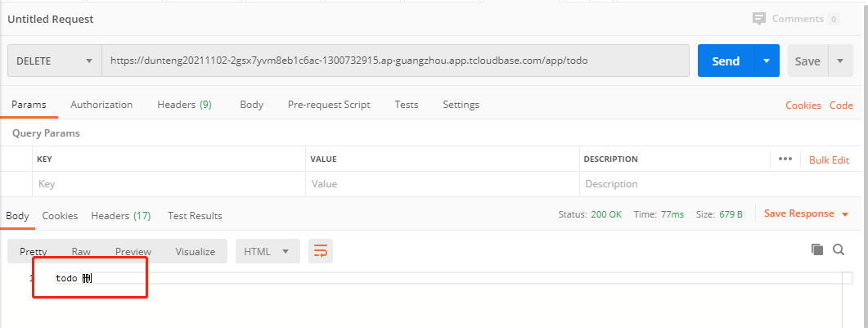Open the Comments speech bubble icon
The width and height of the screenshot is (868, 328).
pyautogui.click(x=759, y=19)
